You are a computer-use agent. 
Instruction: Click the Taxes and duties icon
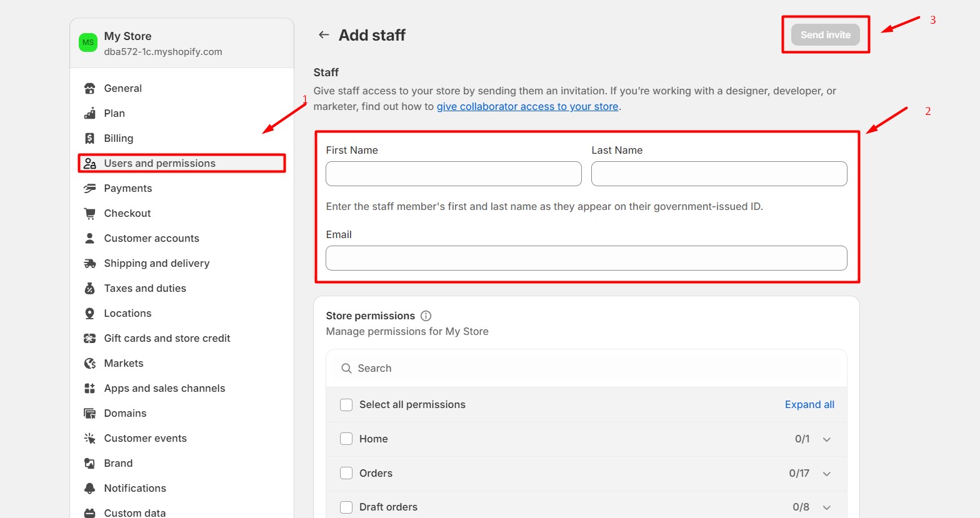(x=89, y=288)
